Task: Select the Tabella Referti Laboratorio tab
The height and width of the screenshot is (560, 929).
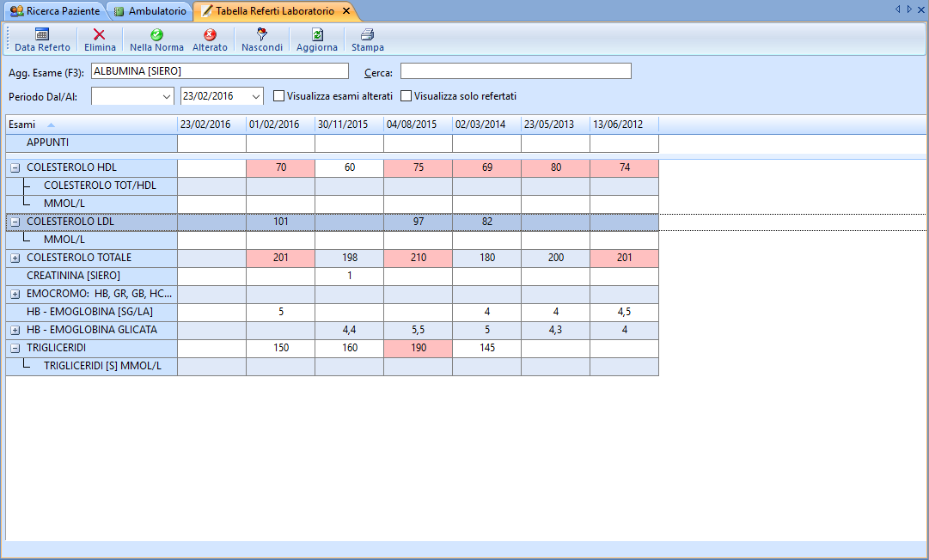Action: coord(276,10)
